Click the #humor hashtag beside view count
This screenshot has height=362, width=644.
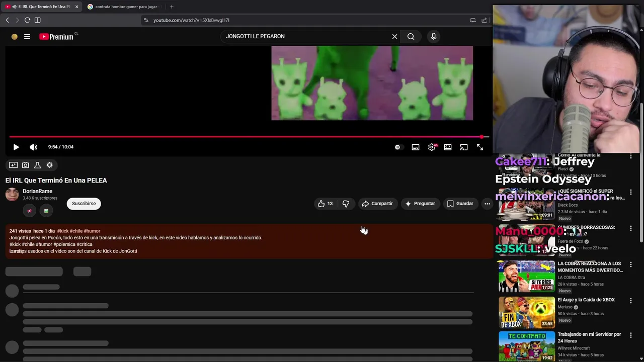point(92,231)
